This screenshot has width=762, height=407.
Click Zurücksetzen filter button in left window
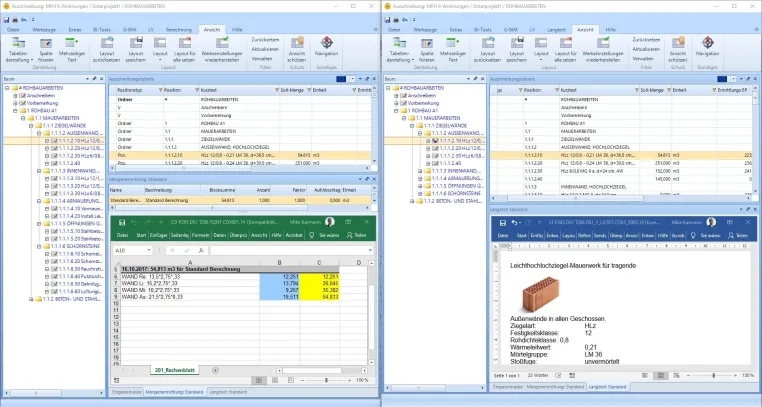pyautogui.click(x=265, y=40)
